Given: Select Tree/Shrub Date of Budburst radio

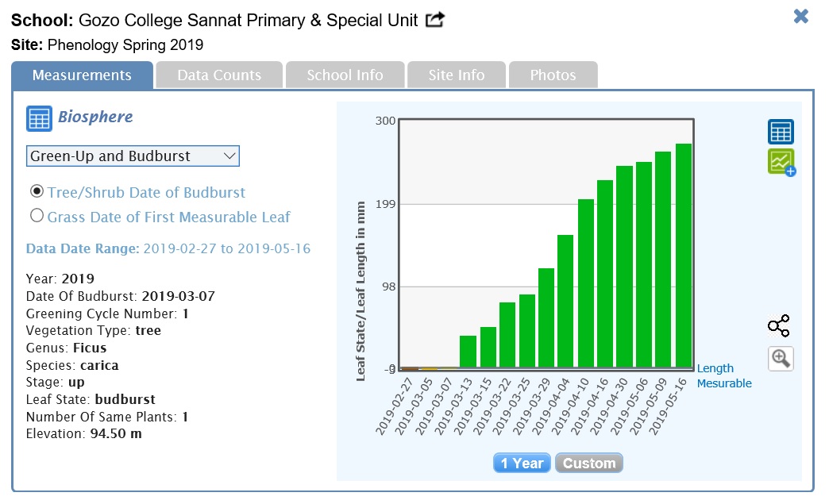Looking at the screenshot, I should tap(37, 192).
